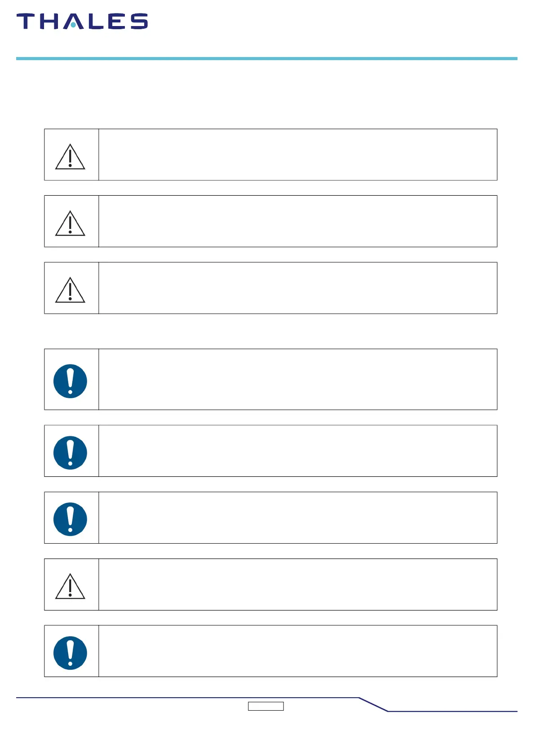Click the small page number box in the footer
Image resolution: width=535 pixels, height=756 pixels.
point(266,706)
